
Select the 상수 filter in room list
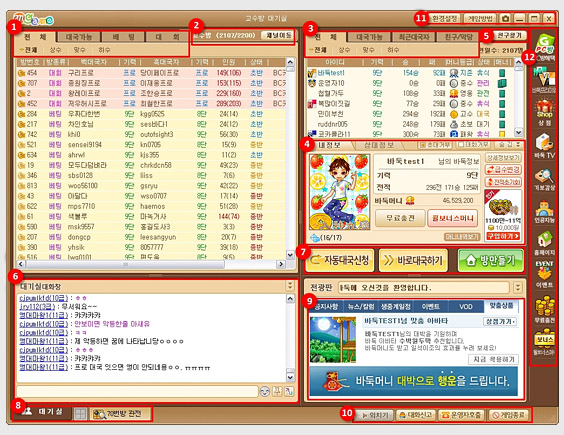(x=55, y=50)
